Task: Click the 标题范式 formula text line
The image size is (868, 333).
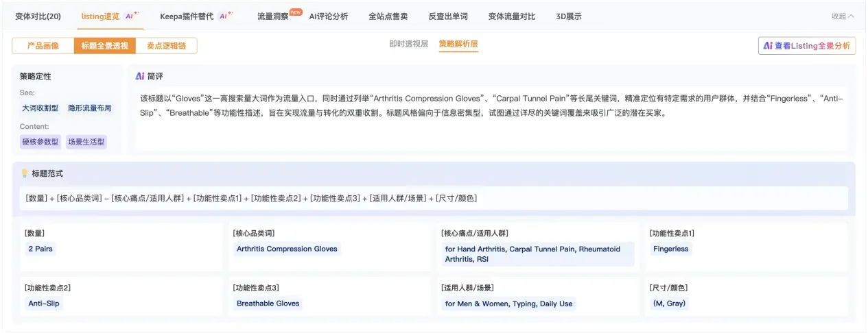Action: click(x=251, y=198)
